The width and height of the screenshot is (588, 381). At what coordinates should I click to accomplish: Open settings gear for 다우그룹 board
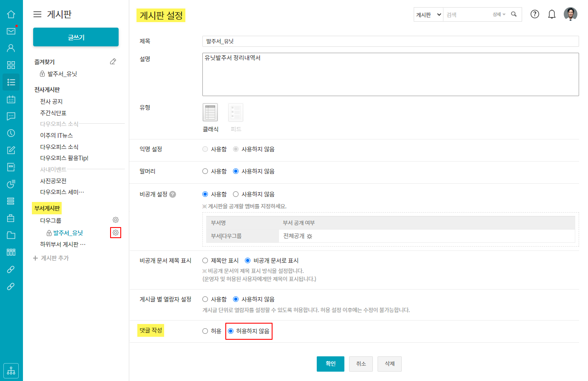(116, 220)
